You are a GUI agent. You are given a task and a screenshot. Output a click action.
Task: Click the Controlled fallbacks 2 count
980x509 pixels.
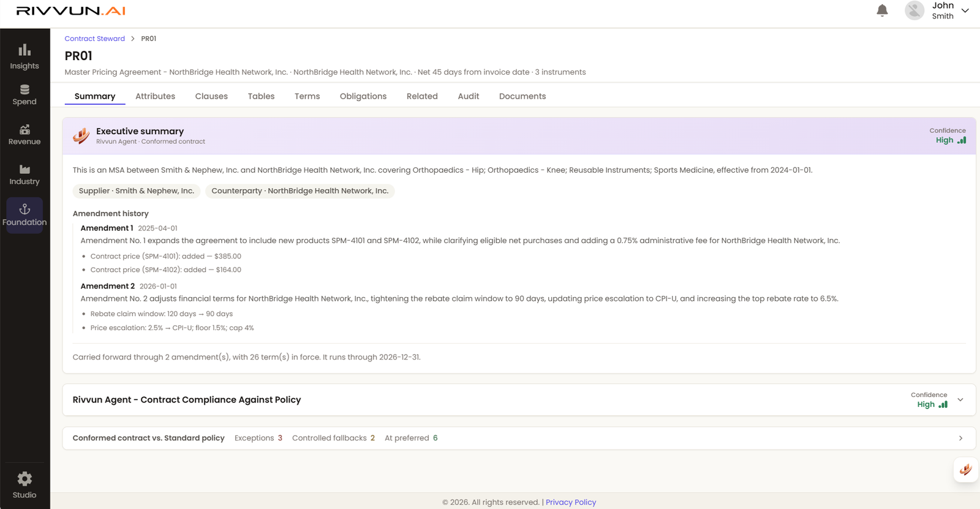pyautogui.click(x=333, y=438)
